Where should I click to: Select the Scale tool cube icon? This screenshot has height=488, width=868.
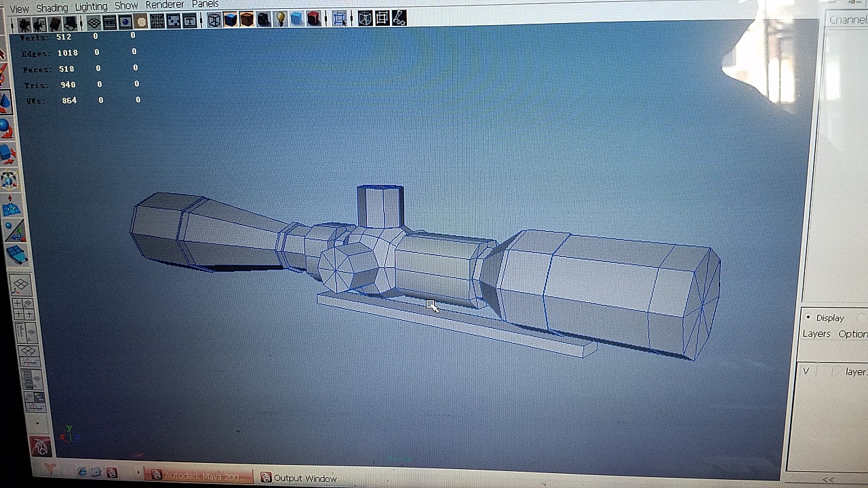7,154
